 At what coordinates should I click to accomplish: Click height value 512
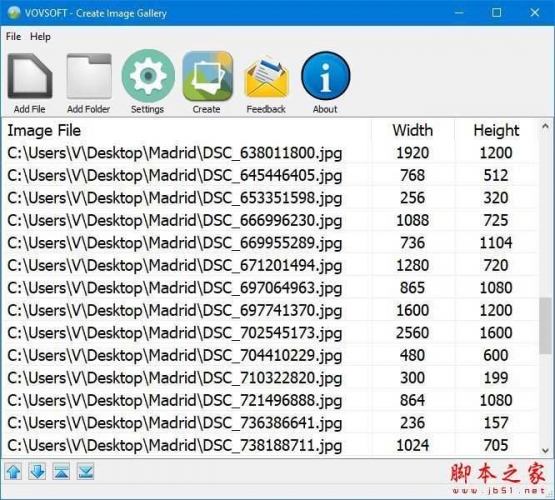point(496,175)
